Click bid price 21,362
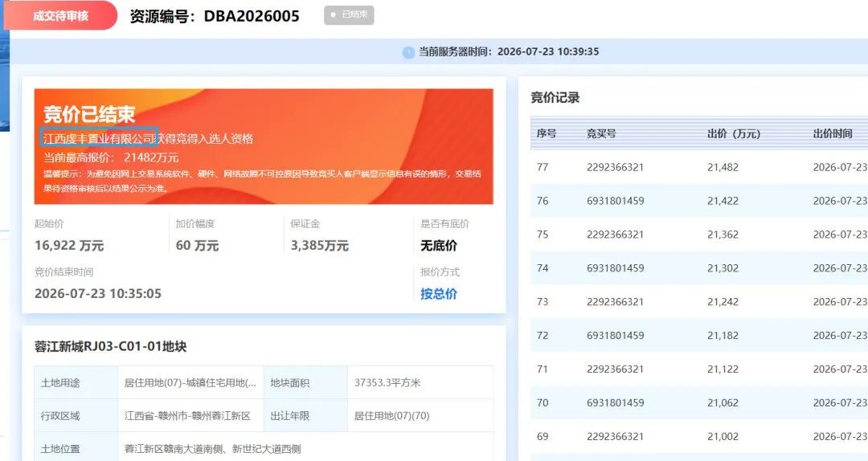 tap(723, 235)
